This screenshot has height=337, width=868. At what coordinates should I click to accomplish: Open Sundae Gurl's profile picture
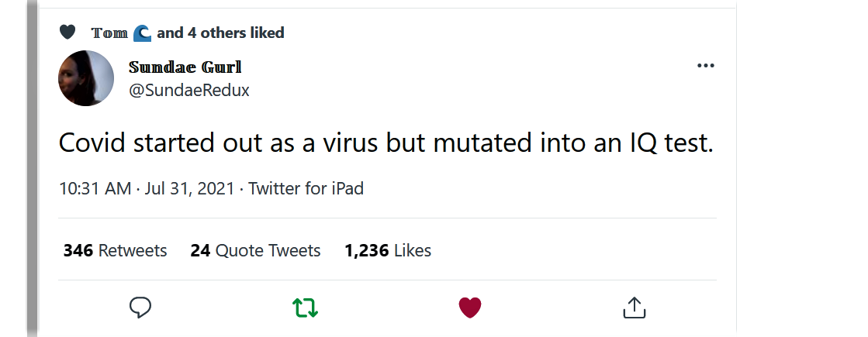[87, 78]
